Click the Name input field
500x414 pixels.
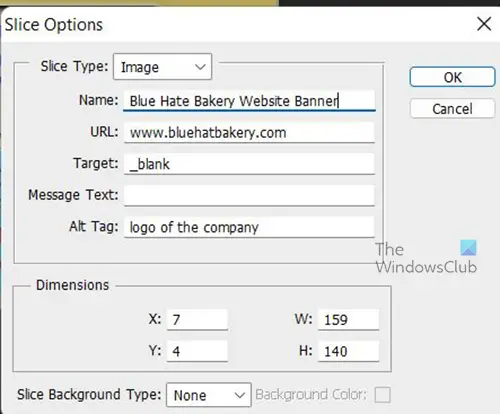249,101
